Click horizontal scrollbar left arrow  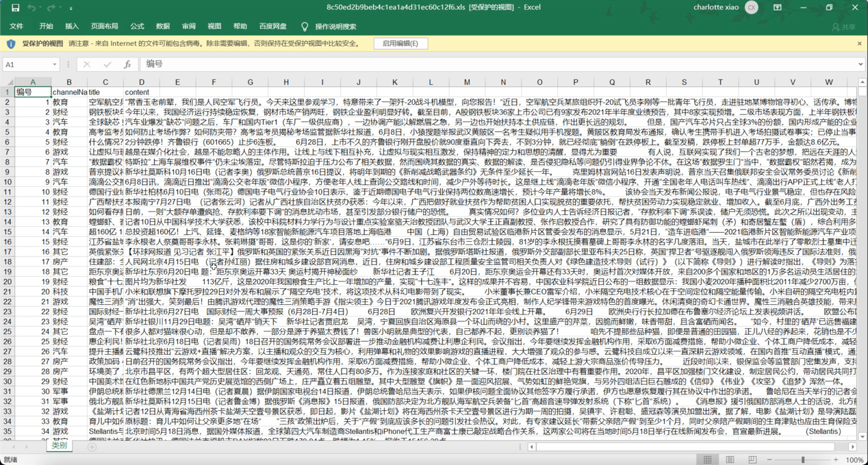tap(531, 447)
